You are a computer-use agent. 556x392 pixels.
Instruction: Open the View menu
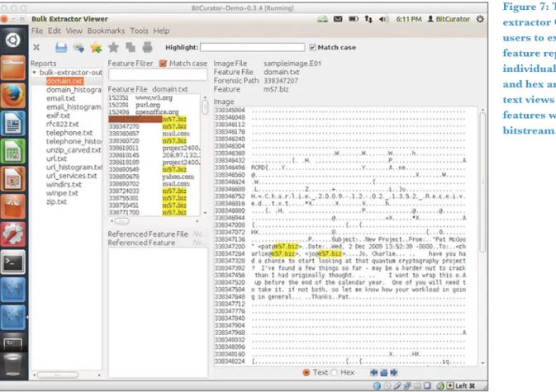pos(74,31)
